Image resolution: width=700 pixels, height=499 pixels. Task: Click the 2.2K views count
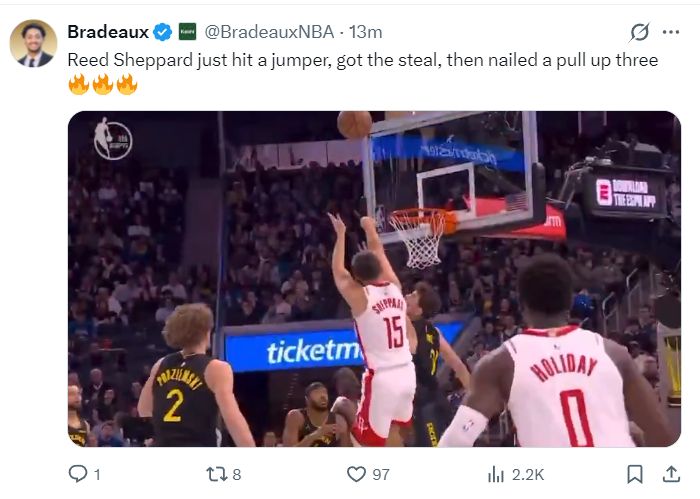(x=528, y=474)
